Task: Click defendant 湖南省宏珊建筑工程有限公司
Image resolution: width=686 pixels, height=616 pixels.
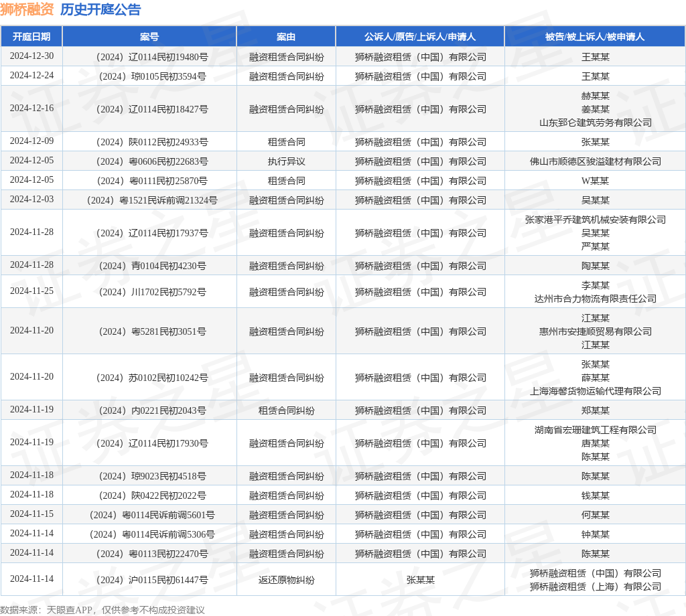Action: 596,430
